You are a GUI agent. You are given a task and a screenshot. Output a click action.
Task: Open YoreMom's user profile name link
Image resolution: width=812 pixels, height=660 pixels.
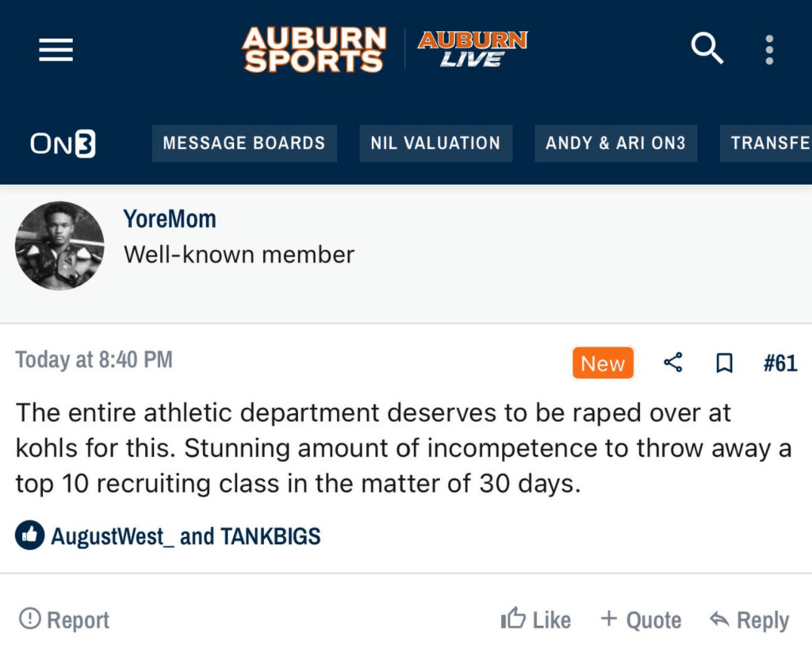click(x=170, y=219)
